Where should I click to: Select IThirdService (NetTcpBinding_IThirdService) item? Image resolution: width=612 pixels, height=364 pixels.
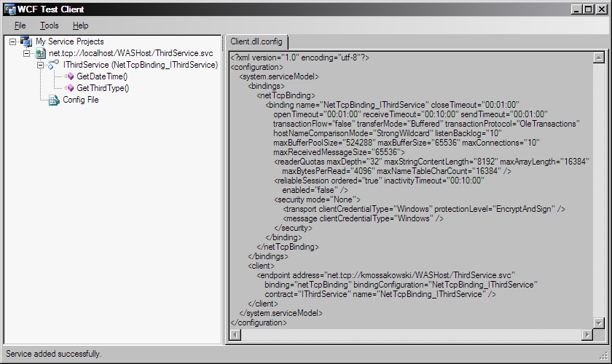pos(141,65)
